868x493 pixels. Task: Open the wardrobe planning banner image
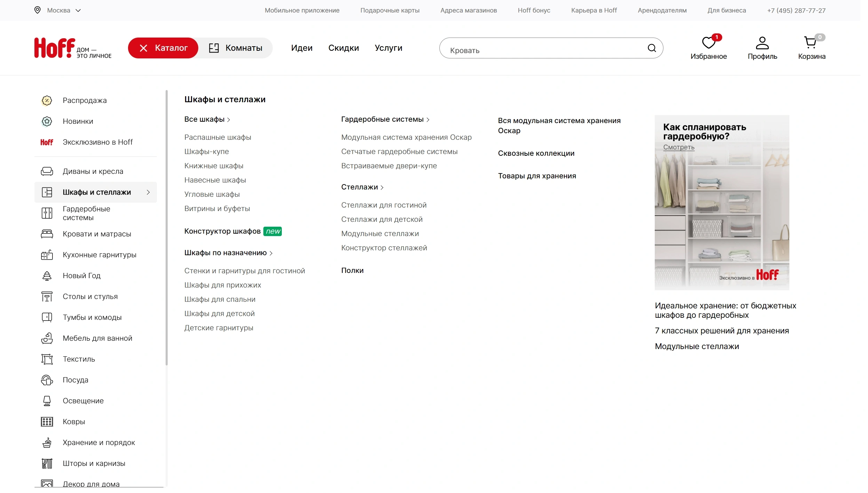coord(722,203)
